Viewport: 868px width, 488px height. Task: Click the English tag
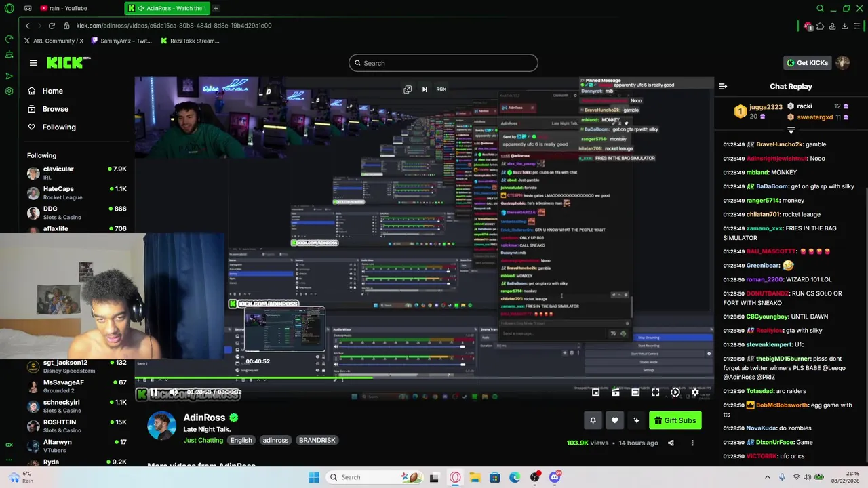tap(241, 440)
